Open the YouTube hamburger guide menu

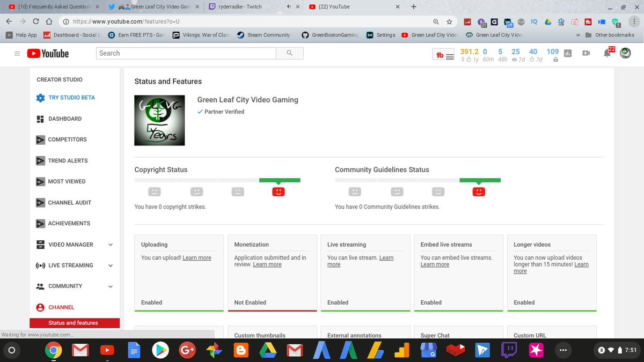[17, 54]
